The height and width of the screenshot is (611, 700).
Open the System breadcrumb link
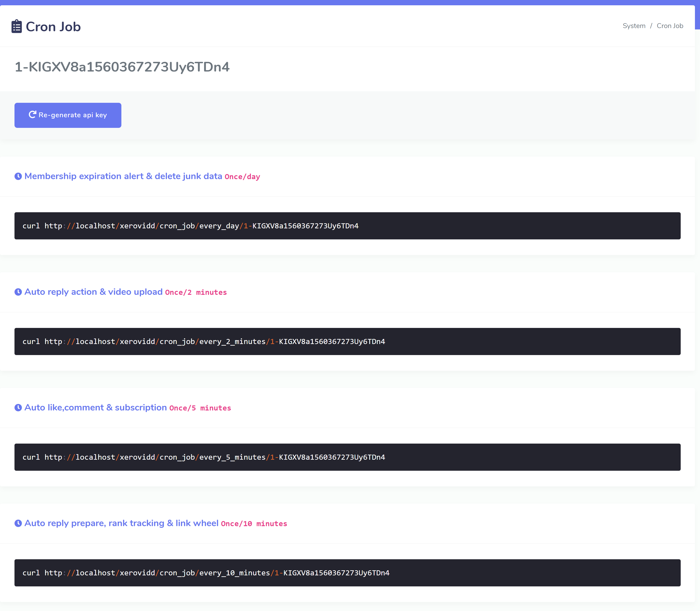click(x=634, y=26)
